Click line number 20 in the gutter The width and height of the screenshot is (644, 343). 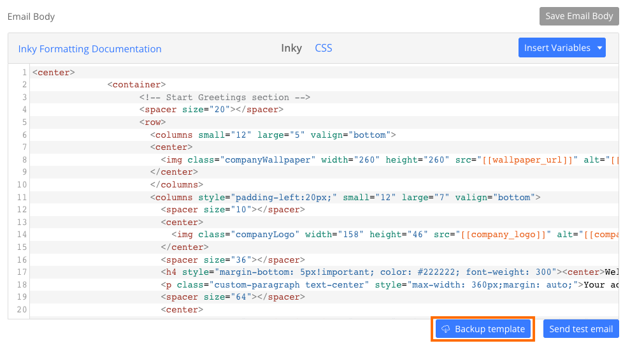(22, 310)
